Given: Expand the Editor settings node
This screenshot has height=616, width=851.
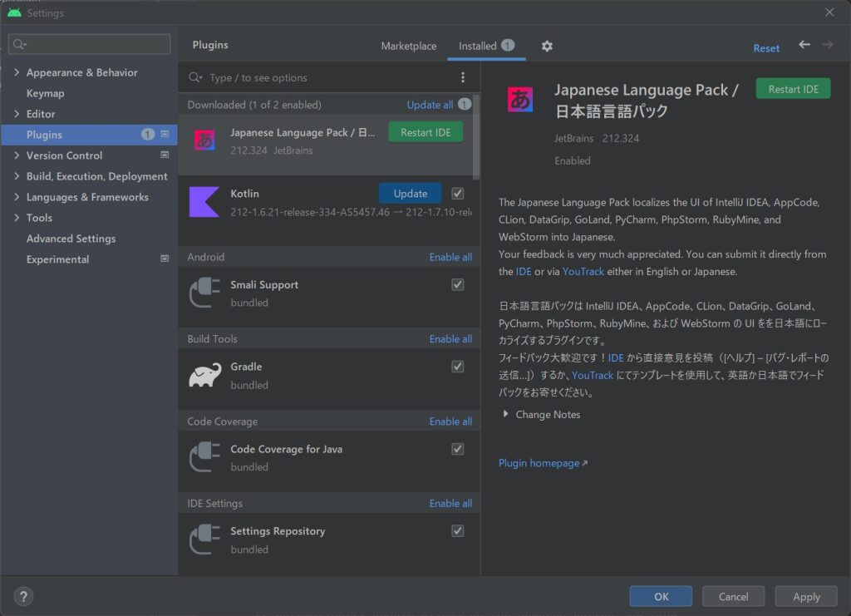Looking at the screenshot, I should coord(17,113).
